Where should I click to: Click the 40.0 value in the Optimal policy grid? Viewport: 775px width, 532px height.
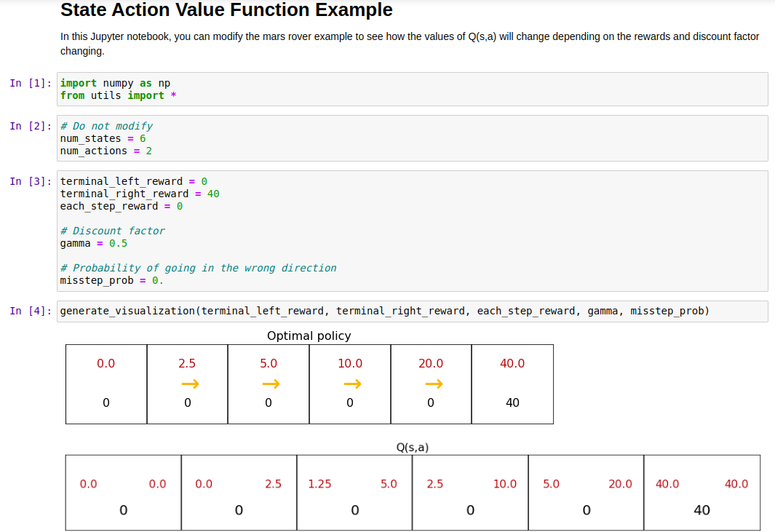(512, 364)
